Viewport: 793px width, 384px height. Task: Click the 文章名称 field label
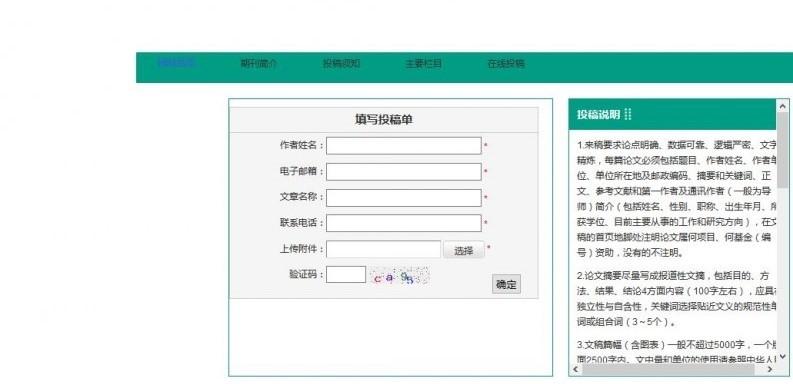point(301,197)
